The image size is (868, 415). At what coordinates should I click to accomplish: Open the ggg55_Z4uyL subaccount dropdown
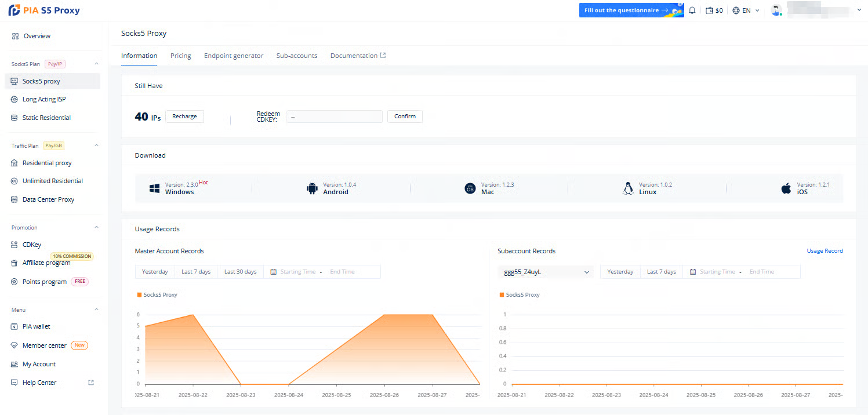point(546,272)
